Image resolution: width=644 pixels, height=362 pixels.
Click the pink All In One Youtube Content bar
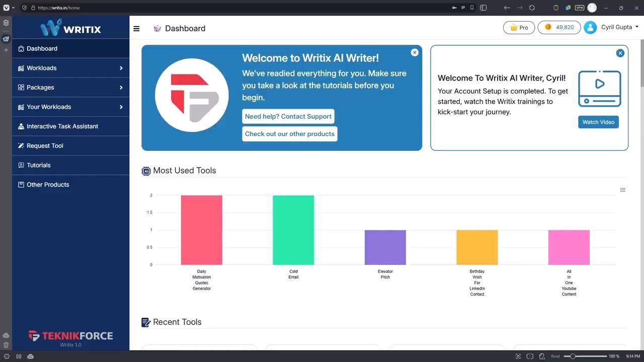point(569,247)
